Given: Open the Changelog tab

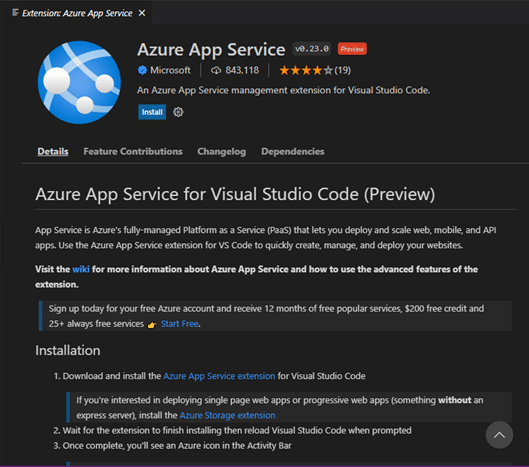Looking at the screenshot, I should point(222,152).
